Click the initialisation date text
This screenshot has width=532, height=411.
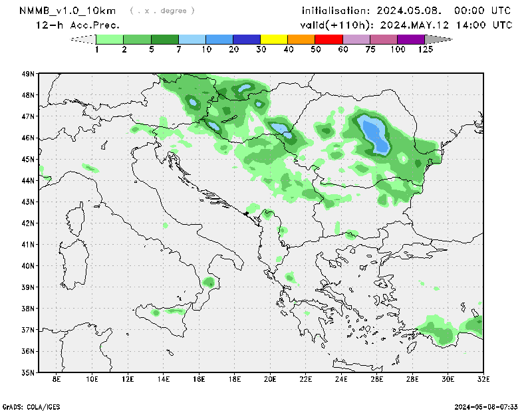406,11
